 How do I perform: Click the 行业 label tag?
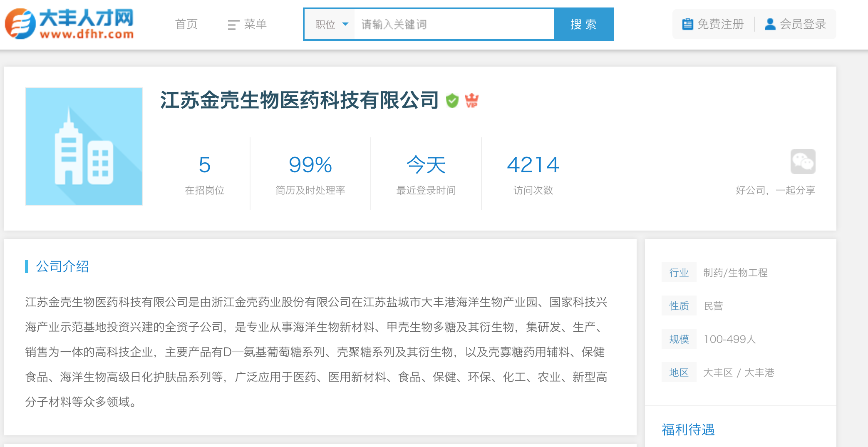[679, 273]
